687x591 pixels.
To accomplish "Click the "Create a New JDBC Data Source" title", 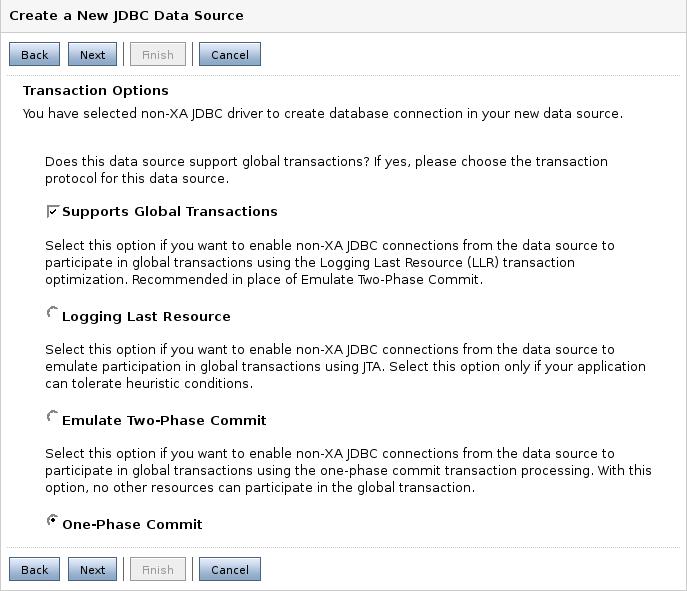I will pos(126,16).
